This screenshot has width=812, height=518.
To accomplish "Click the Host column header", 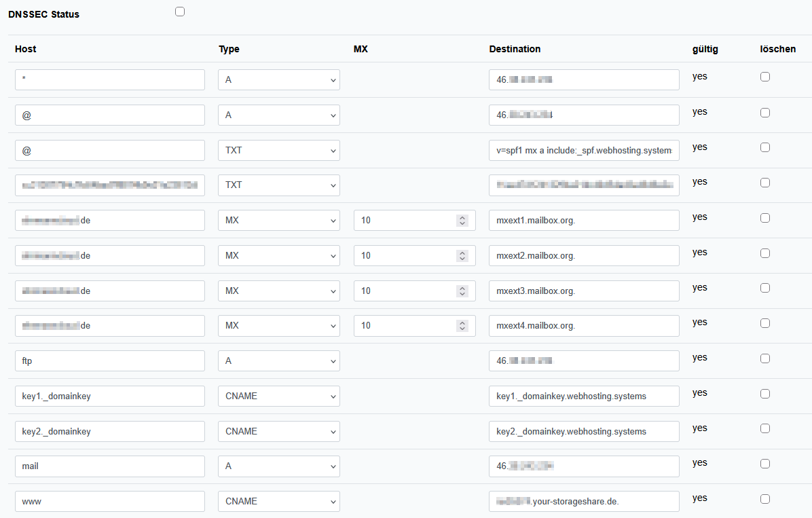I will pos(25,49).
